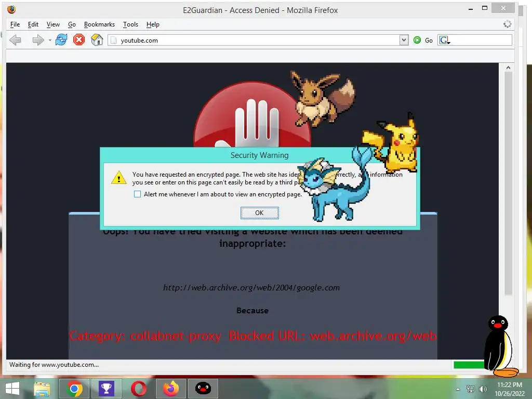Show hidden system tray icons

click(x=458, y=389)
